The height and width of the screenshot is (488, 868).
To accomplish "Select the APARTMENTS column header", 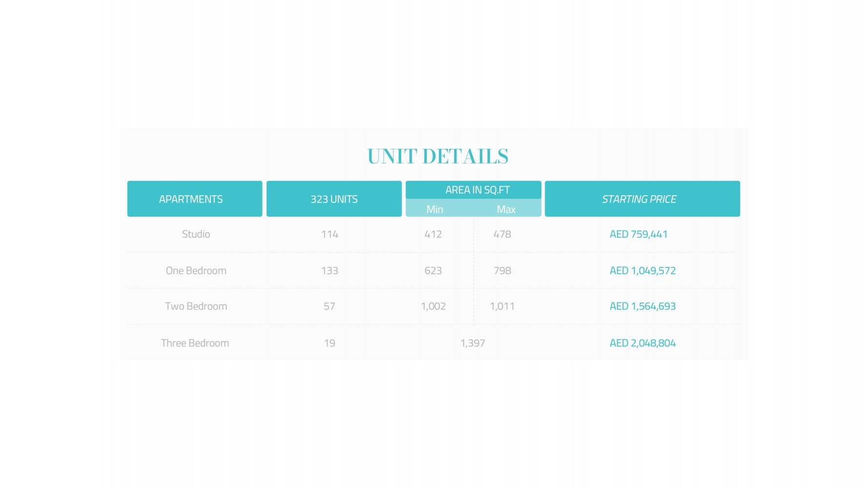I will coord(191,199).
